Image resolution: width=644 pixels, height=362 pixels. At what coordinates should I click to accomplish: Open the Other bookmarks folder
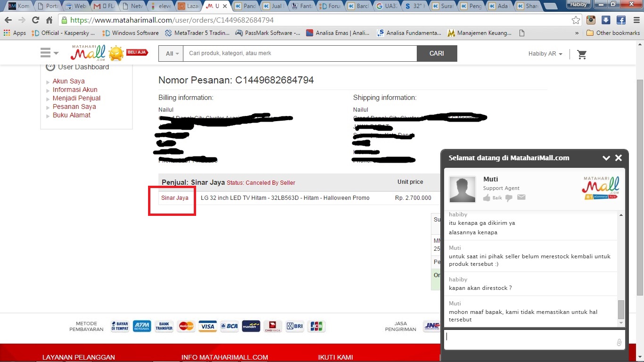pyautogui.click(x=613, y=33)
